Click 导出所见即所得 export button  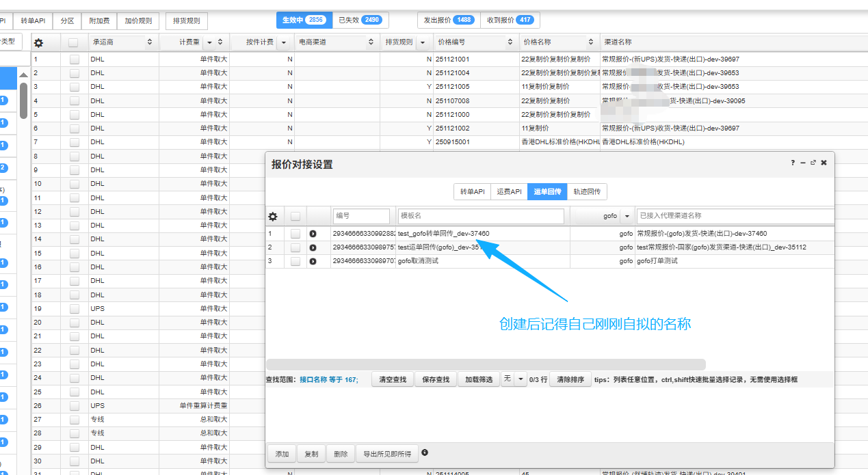[x=387, y=454]
